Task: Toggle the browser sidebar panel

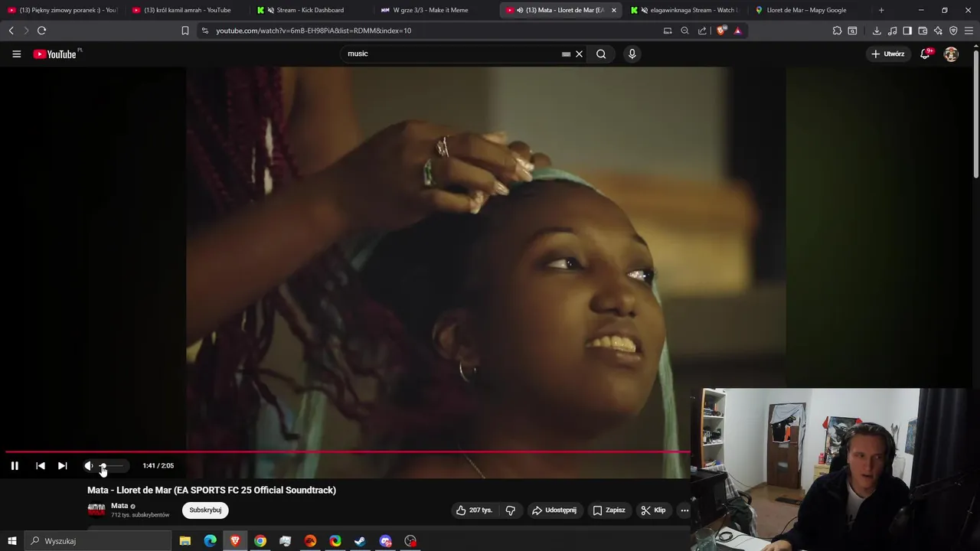Action: point(907,31)
